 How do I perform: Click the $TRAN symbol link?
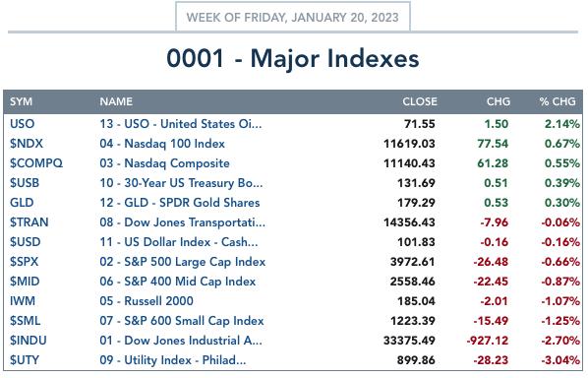pos(29,222)
